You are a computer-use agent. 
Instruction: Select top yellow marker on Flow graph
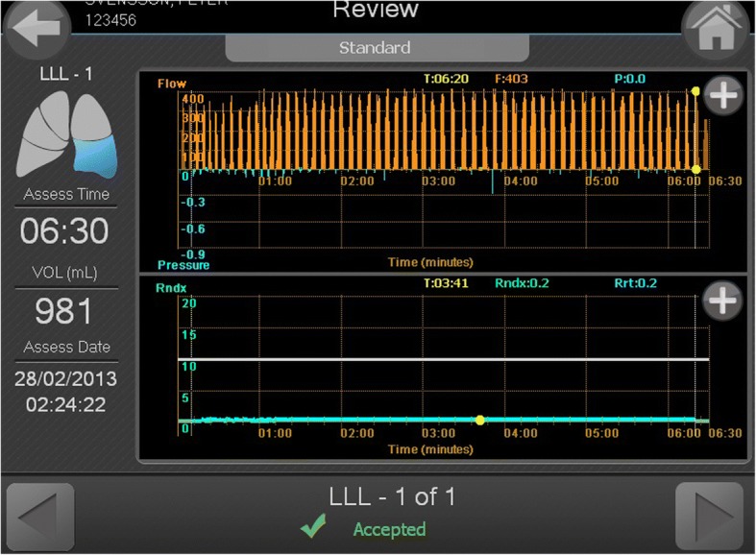coord(695,91)
